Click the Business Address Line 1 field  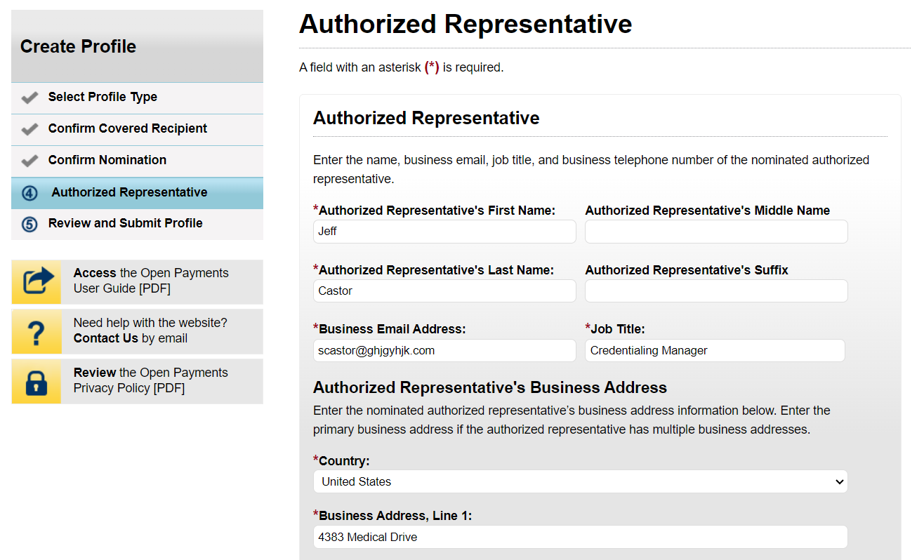580,537
